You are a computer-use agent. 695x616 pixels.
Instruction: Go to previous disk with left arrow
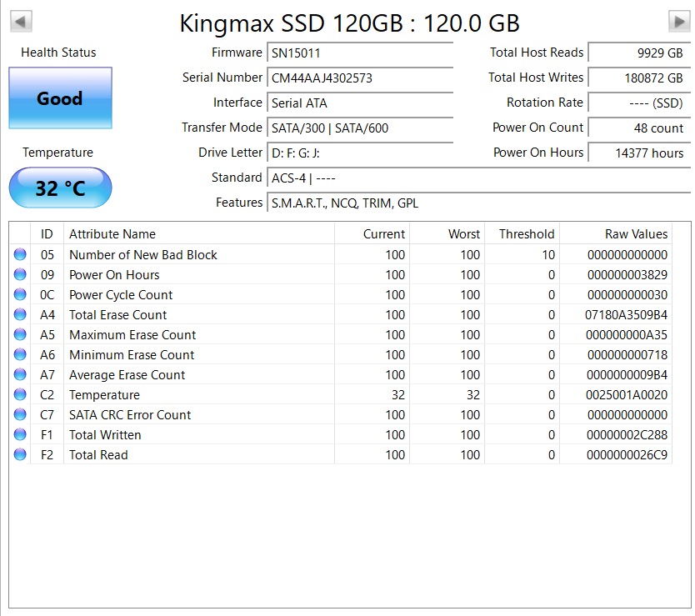point(21,22)
